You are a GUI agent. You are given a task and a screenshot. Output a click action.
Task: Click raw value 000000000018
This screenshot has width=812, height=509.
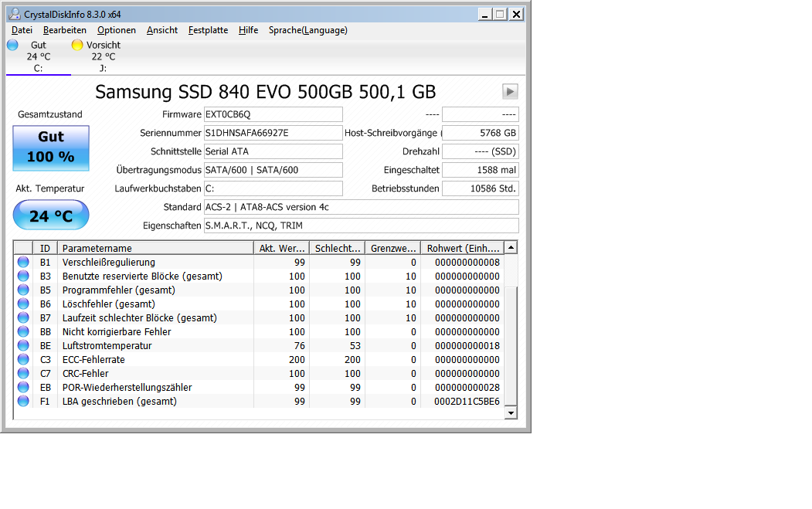[x=467, y=345]
